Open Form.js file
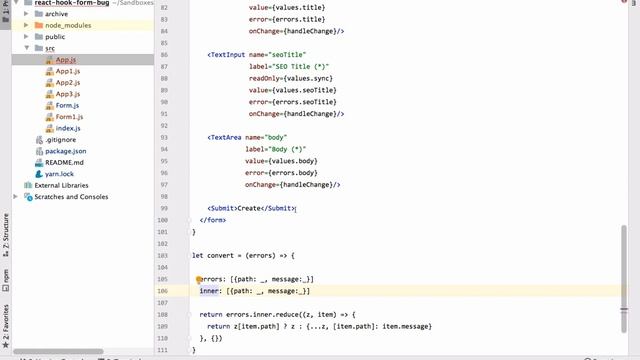The image size is (640, 360). 67,105
